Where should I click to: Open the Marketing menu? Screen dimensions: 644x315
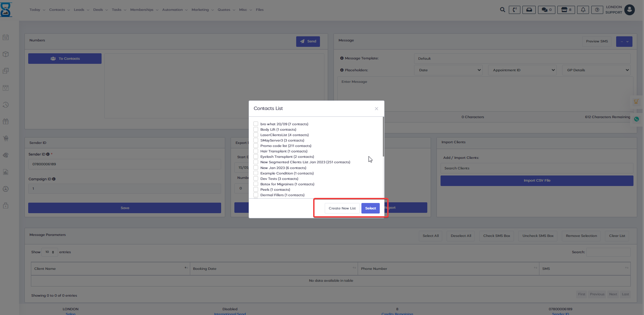pos(202,10)
